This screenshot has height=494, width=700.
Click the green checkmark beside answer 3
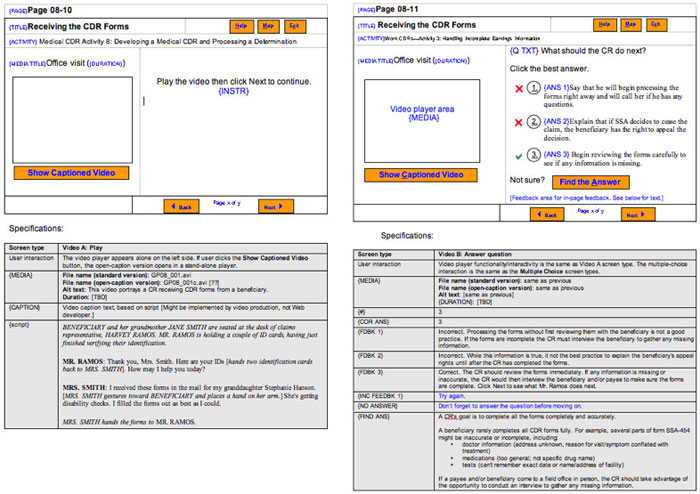pos(517,155)
